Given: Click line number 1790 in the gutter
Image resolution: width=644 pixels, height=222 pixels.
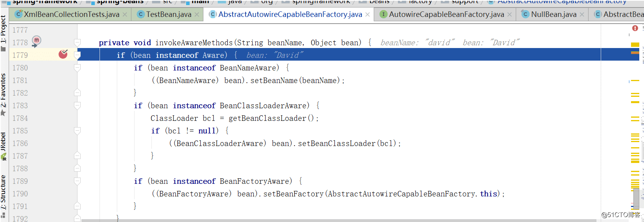Looking at the screenshot, I should click(x=20, y=194).
